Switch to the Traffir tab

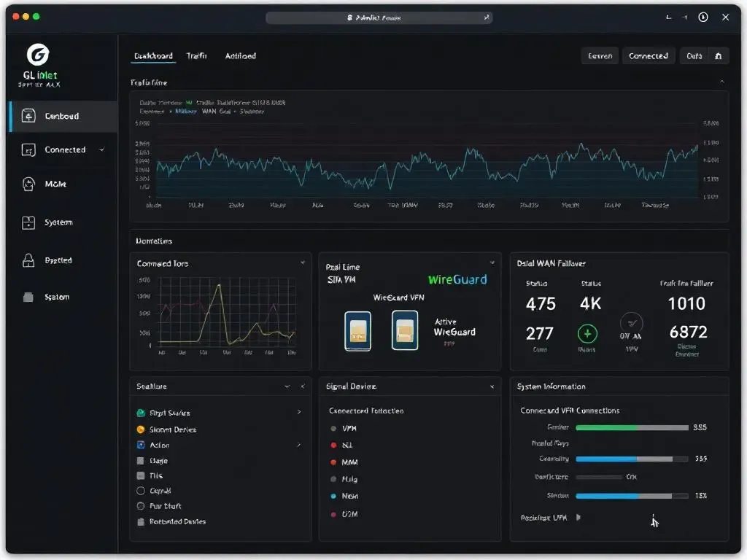[197, 56]
